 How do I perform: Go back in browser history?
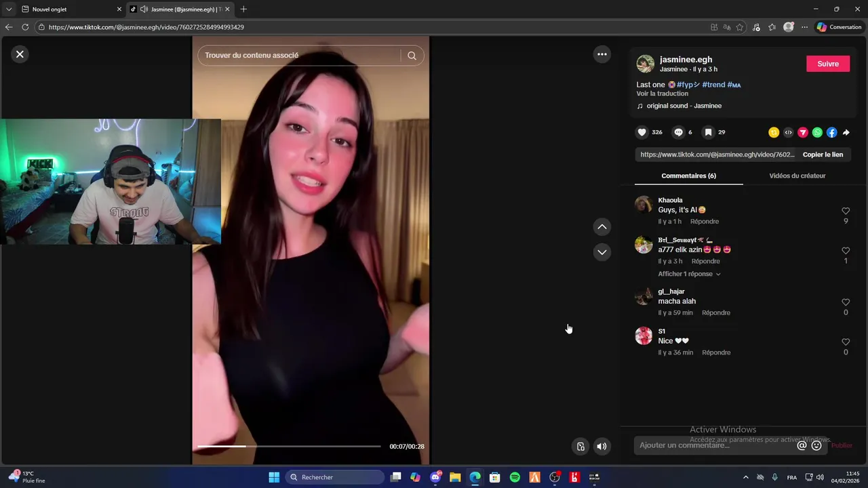[x=9, y=27]
